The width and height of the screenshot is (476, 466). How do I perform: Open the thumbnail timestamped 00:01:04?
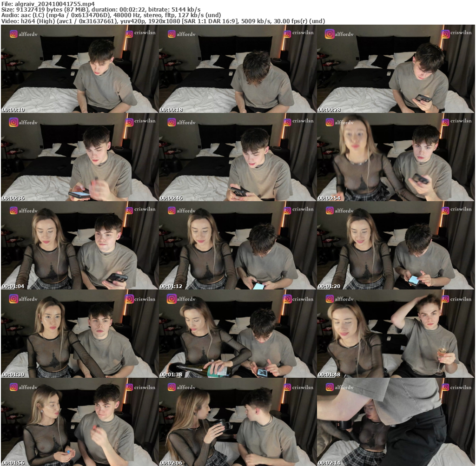[x=79, y=245]
